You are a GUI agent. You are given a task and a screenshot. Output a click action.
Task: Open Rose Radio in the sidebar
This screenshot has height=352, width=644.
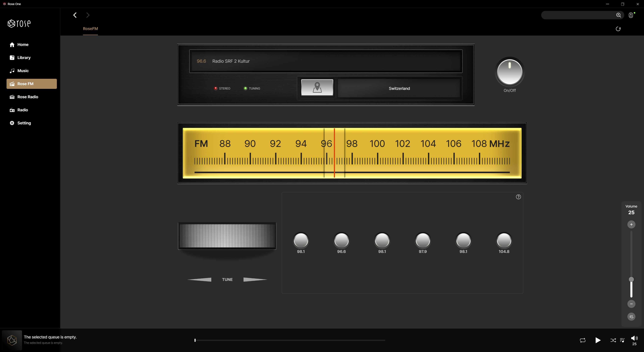[28, 97]
